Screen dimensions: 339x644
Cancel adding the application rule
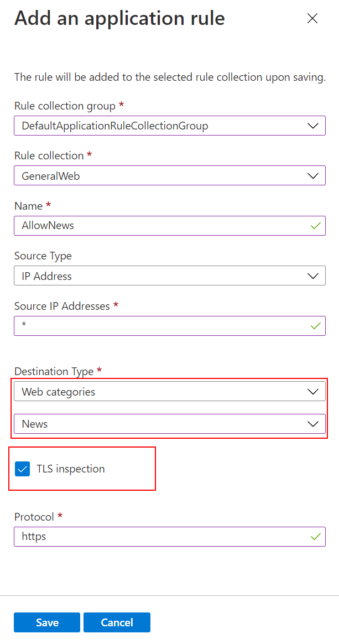117,622
